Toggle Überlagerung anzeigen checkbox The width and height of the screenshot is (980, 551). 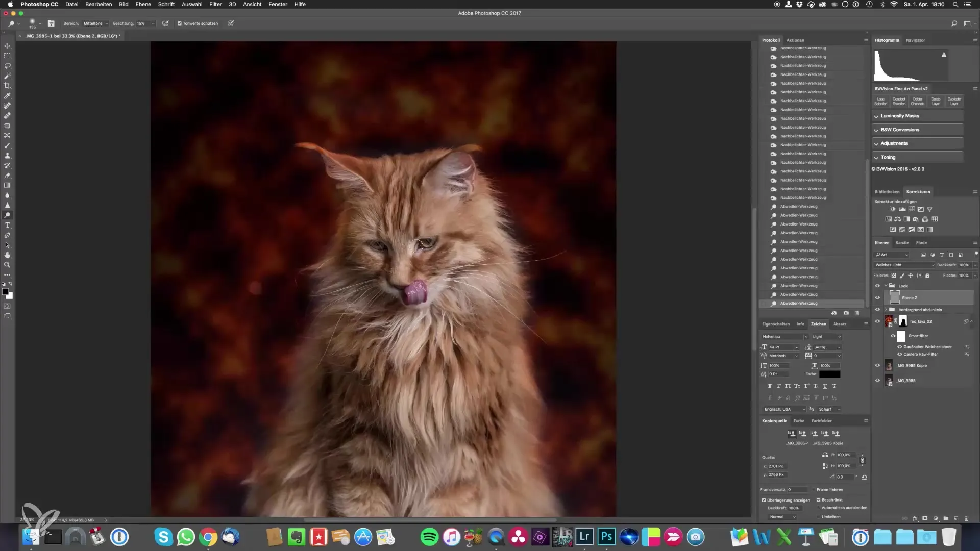tap(764, 500)
